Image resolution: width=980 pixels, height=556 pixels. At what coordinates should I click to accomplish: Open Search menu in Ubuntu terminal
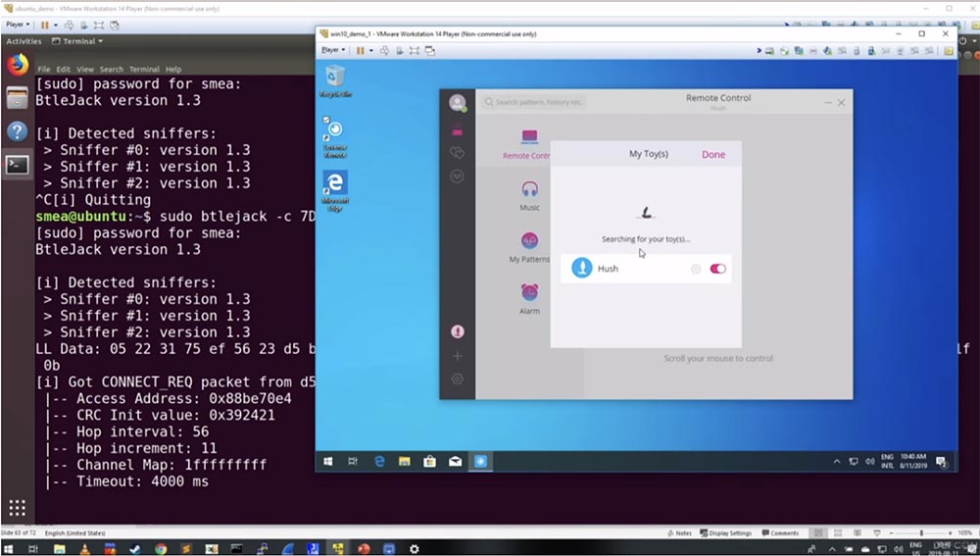112,70
